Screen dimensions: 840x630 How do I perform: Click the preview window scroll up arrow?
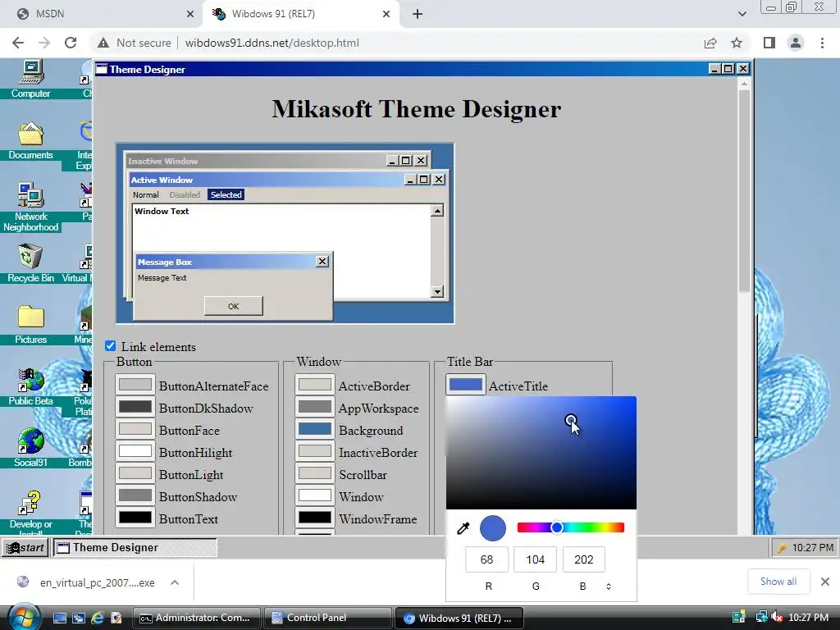[x=437, y=211]
